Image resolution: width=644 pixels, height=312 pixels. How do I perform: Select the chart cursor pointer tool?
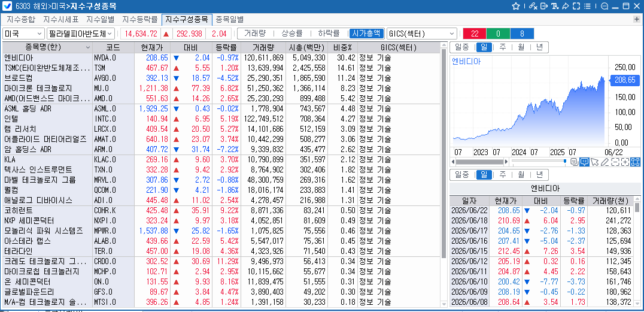point(594,162)
